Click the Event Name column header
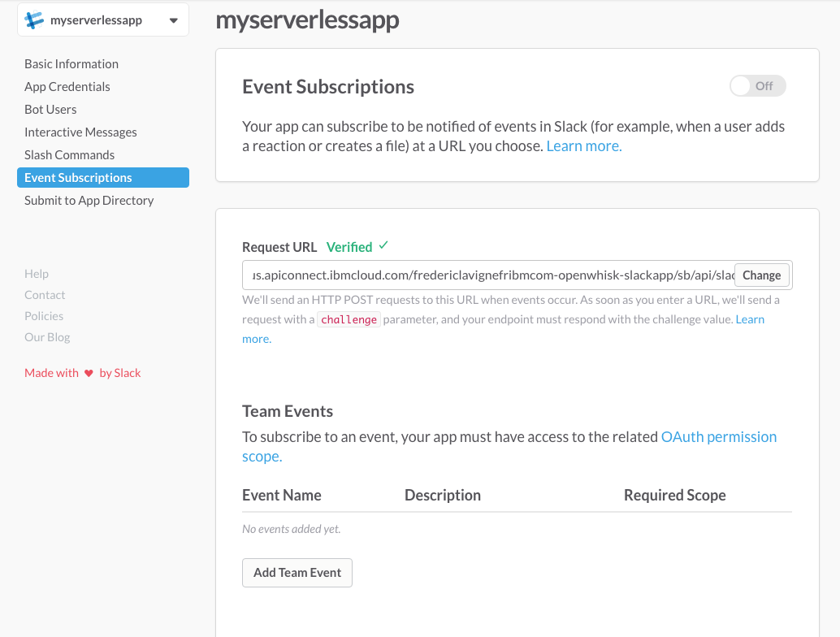The width and height of the screenshot is (840, 637). tap(282, 495)
